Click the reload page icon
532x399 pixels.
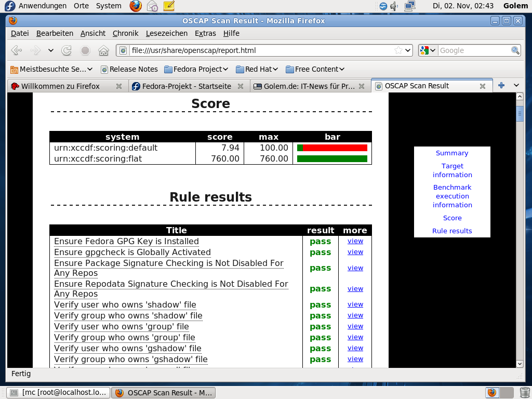click(66, 50)
